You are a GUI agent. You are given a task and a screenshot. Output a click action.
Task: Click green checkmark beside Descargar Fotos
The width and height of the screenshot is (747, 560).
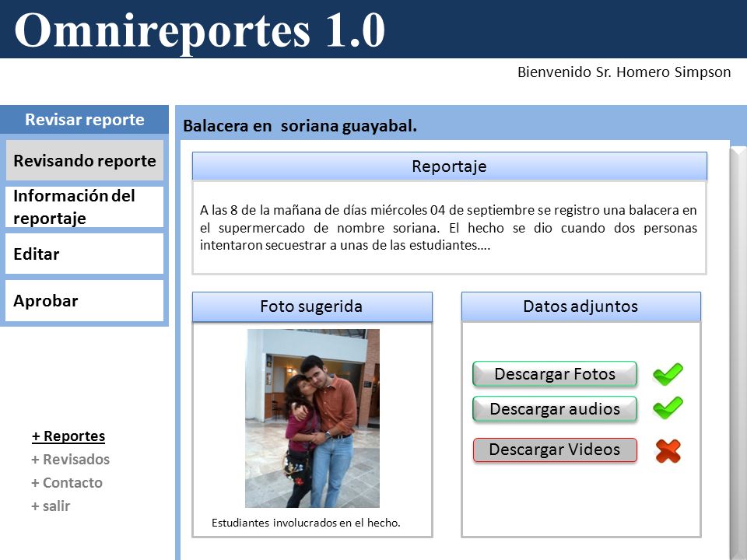click(x=668, y=374)
